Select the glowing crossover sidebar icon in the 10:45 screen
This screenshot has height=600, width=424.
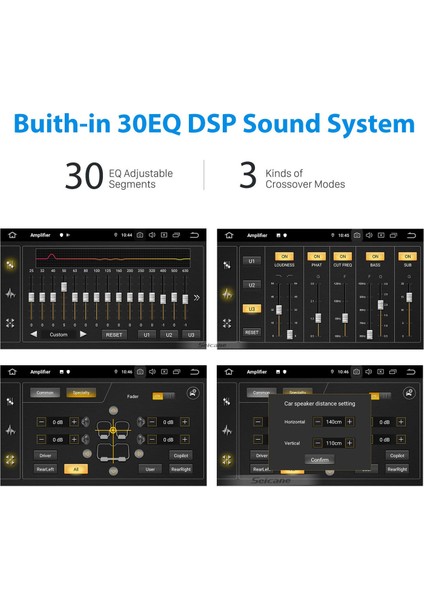227,294
